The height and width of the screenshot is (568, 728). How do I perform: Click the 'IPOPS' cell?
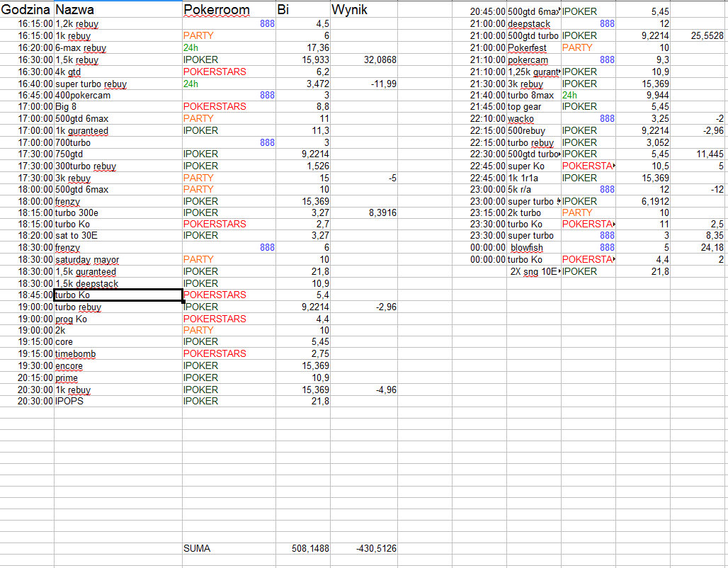coord(118,402)
